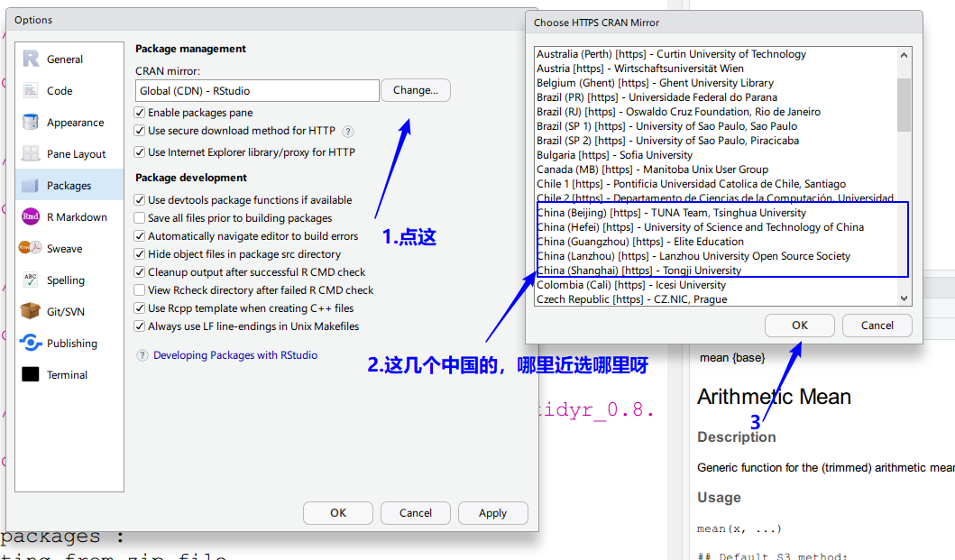Click the Packages section box icon

[31, 185]
